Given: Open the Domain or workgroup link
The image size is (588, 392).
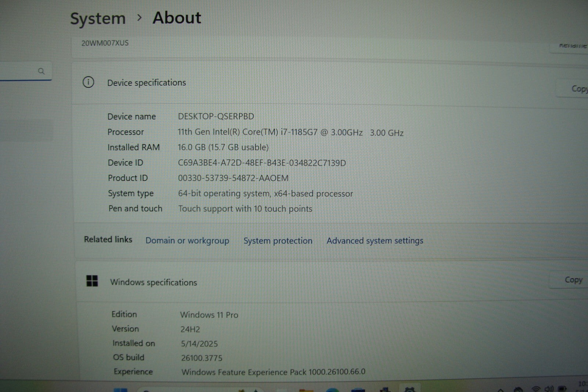Looking at the screenshot, I should point(187,240).
